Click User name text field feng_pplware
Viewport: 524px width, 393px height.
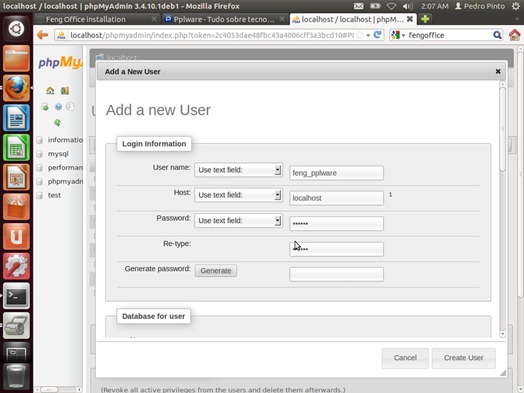[x=337, y=173]
